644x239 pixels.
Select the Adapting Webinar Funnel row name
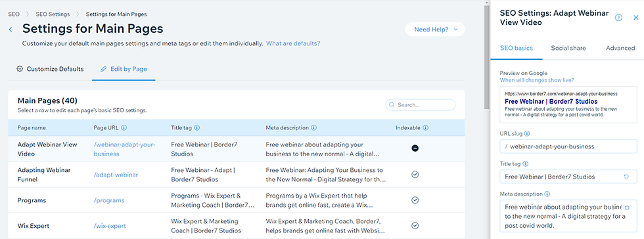click(x=44, y=175)
